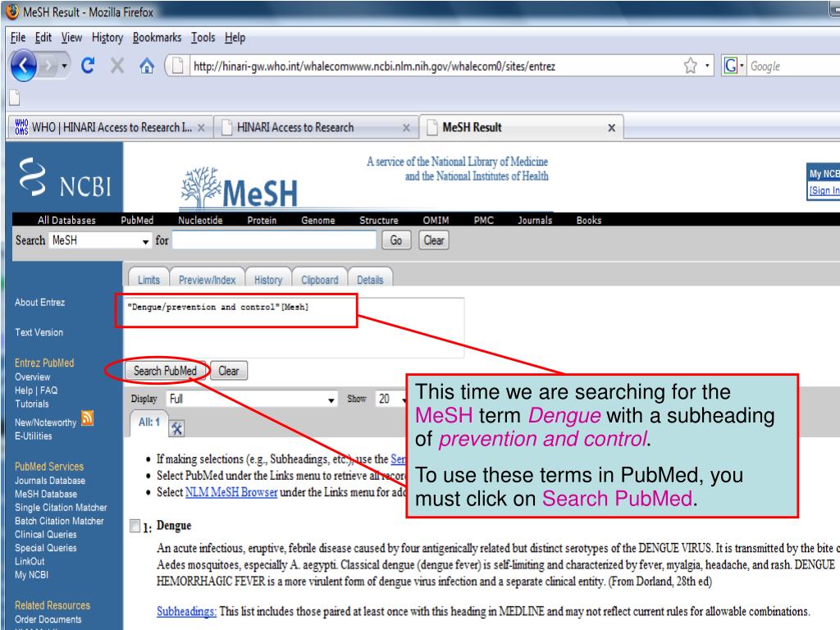
Task: Open the History tab below search bar
Action: [x=268, y=279]
